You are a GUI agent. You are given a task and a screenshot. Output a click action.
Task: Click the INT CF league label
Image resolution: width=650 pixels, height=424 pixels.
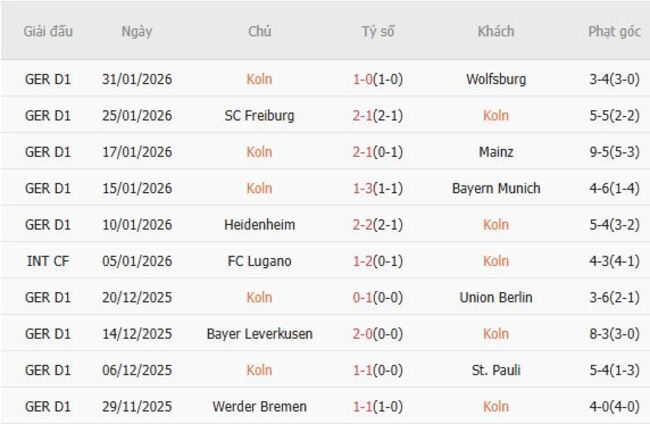tap(48, 261)
